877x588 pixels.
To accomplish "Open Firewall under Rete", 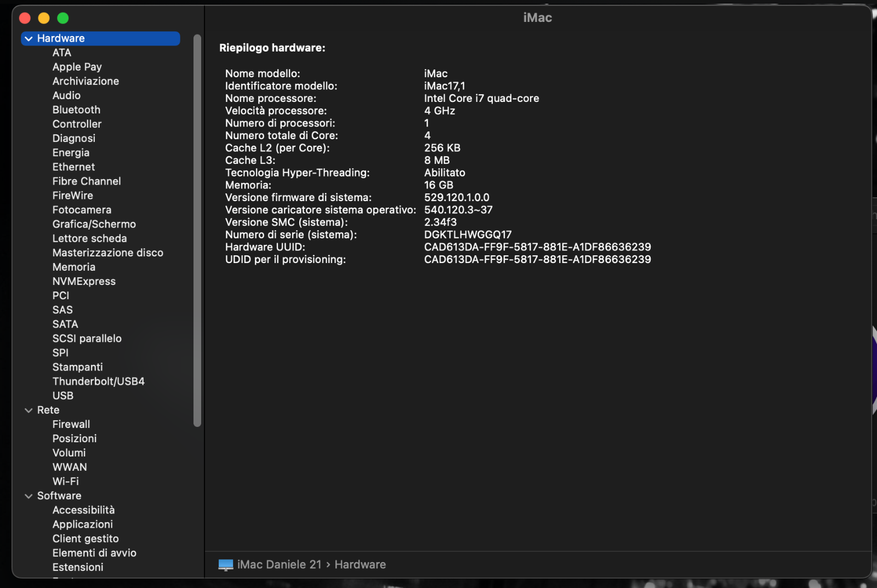I will click(71, 424).
